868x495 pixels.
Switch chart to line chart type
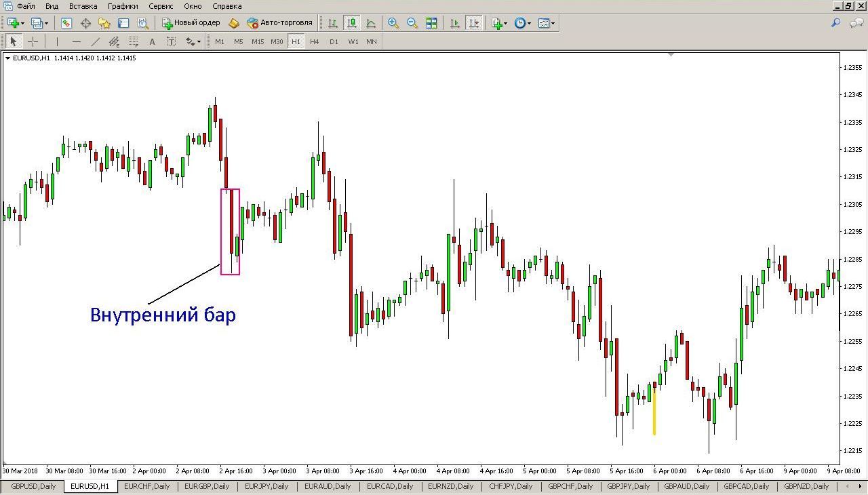point(371,23)
